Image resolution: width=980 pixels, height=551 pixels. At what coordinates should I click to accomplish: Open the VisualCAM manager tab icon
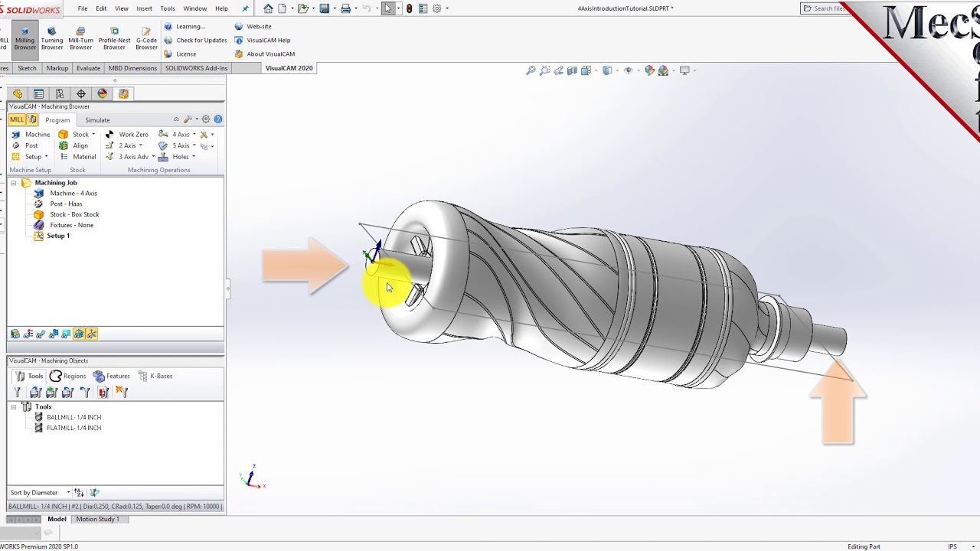tap(123, 94)
